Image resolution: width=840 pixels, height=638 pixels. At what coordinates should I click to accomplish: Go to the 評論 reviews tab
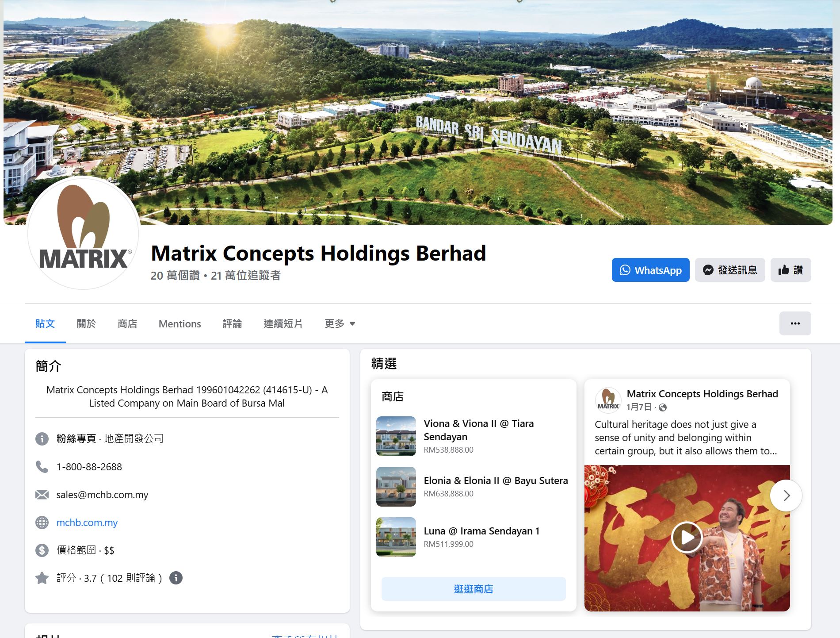point(232,323)
